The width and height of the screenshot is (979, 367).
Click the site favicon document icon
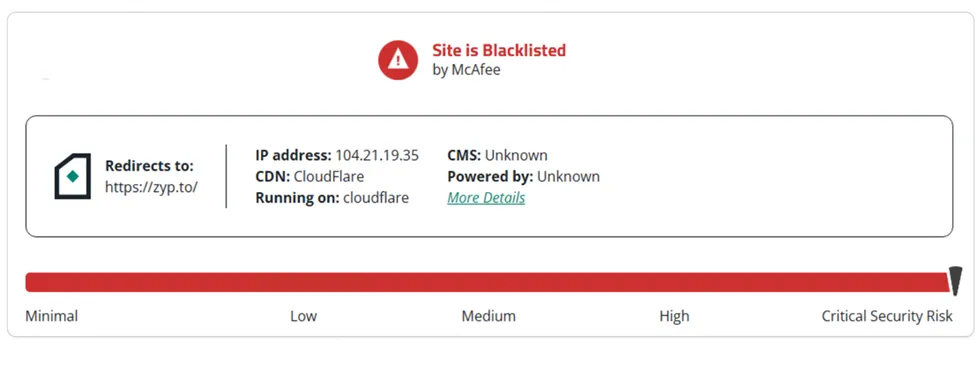72,177
